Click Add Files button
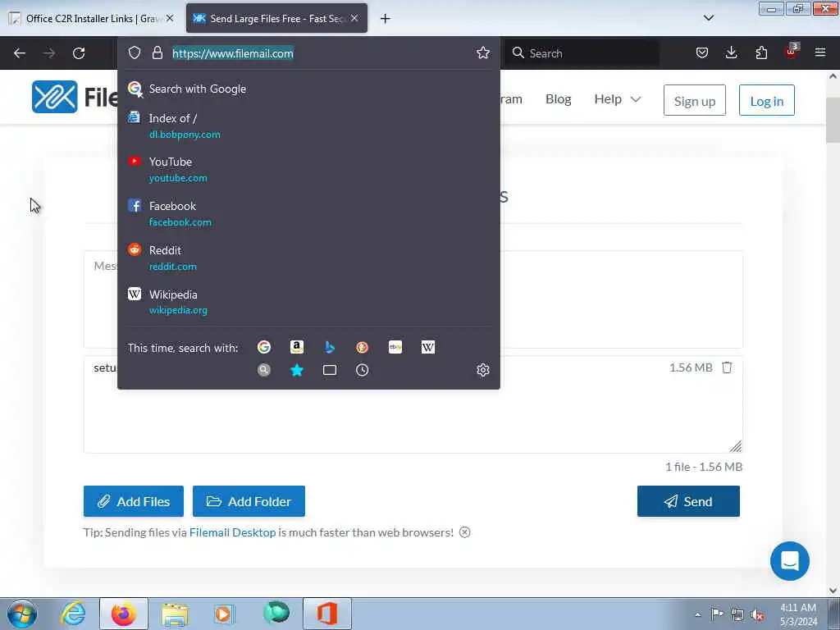 (134, 501)
